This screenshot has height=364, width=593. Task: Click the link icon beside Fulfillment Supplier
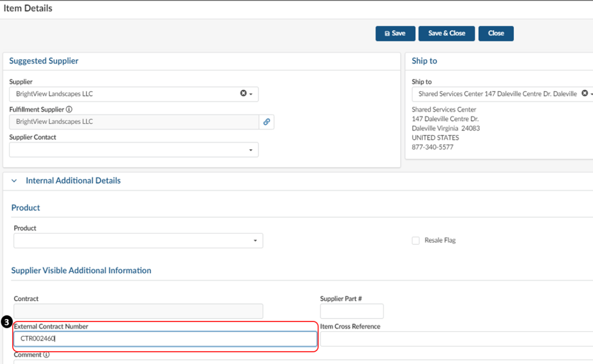267,122
